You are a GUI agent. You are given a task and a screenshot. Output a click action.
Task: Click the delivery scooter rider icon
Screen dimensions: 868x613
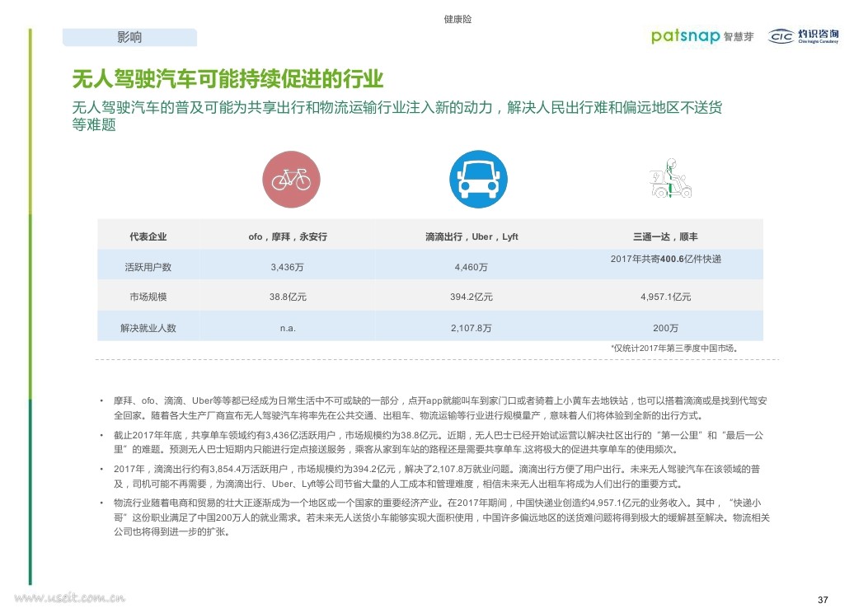[670, 178]
